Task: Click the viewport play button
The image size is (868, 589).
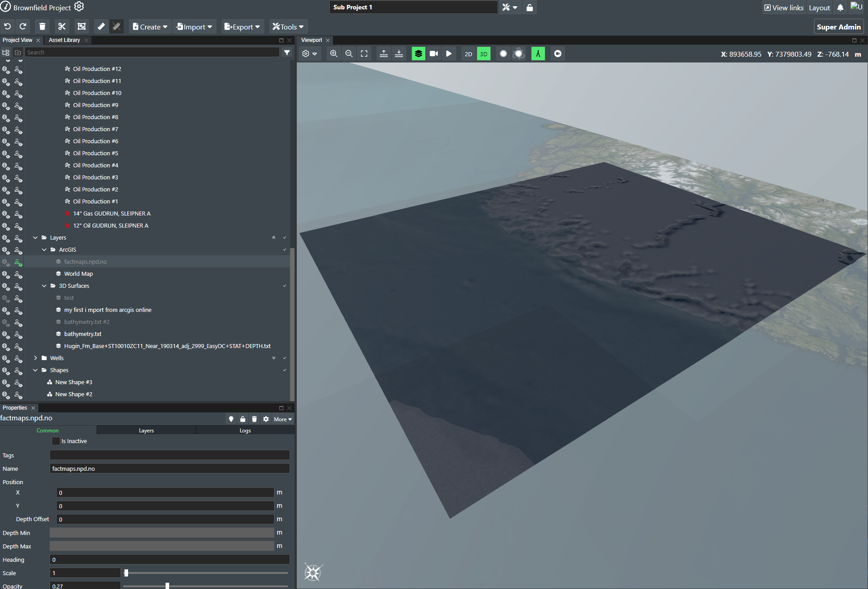Action: [449, 54]
